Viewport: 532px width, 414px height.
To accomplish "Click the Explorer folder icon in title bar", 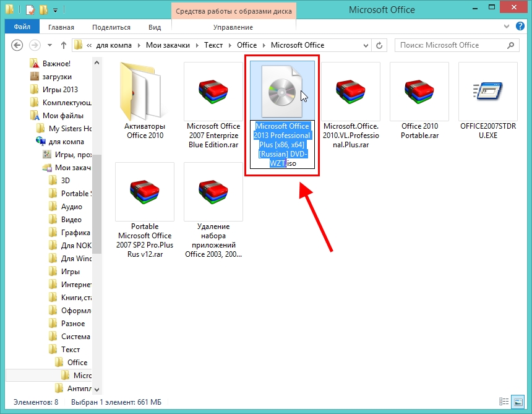I will pos(9,9).
